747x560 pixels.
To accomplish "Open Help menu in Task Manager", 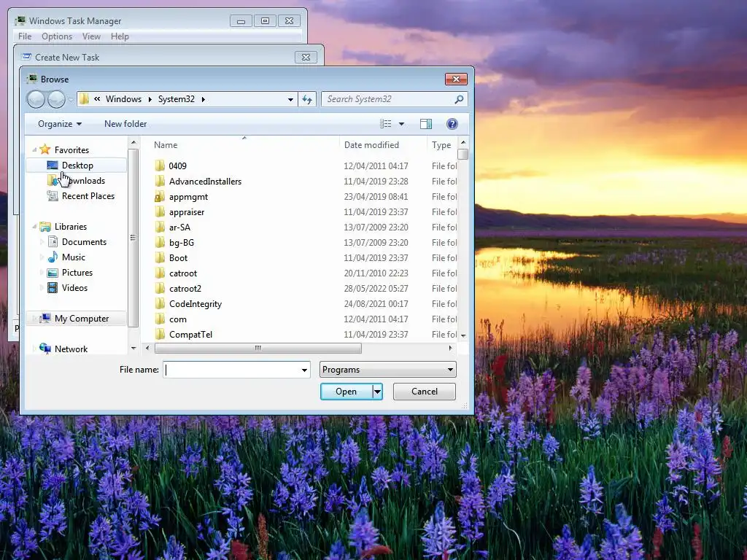I will click(120, 36).
